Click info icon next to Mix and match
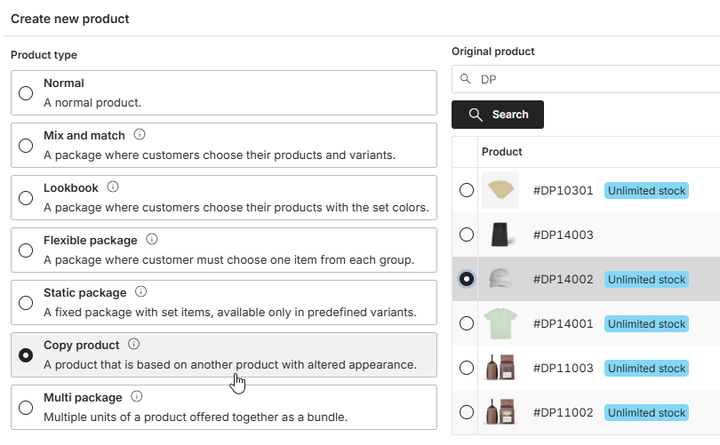Screen dimensions: 720x445 click(x=140, y=134)
